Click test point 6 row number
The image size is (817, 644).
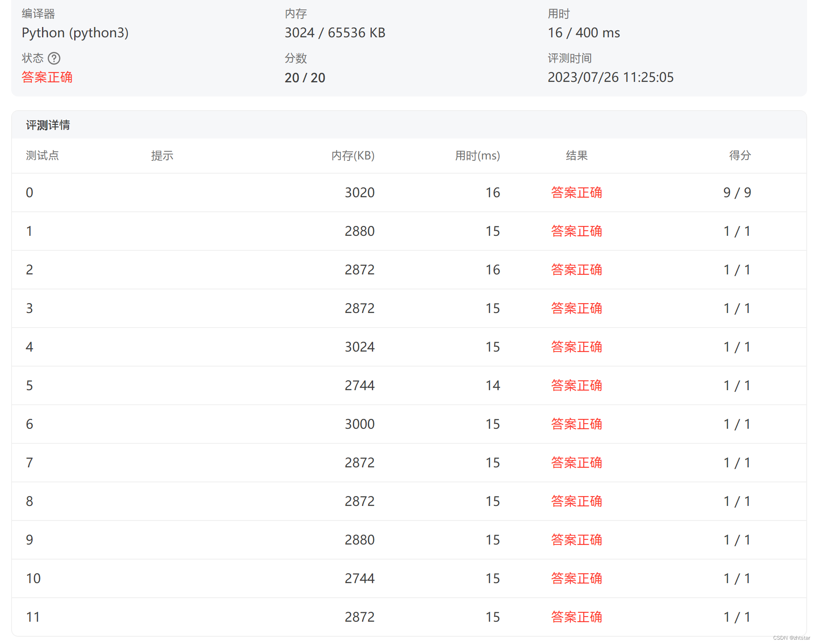(30, 424)
